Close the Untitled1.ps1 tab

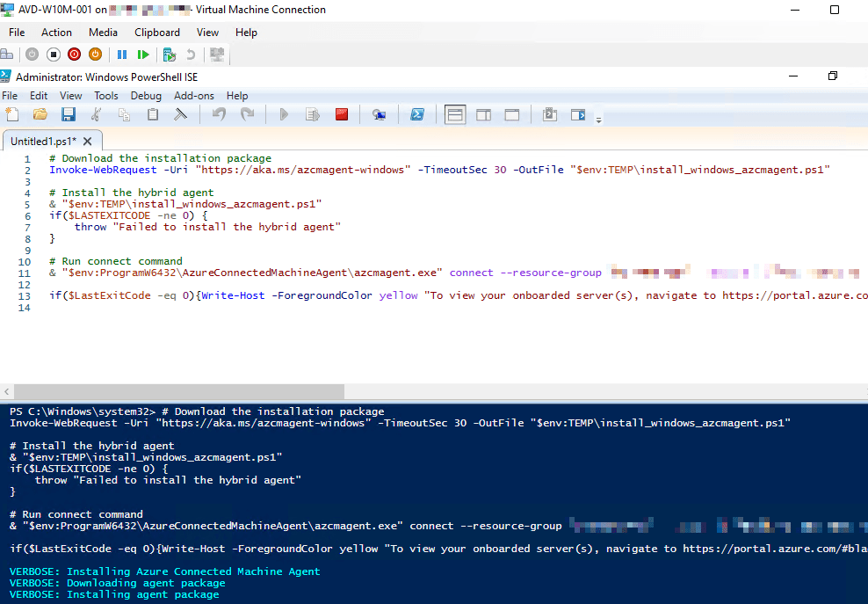[x=88, y=142]
